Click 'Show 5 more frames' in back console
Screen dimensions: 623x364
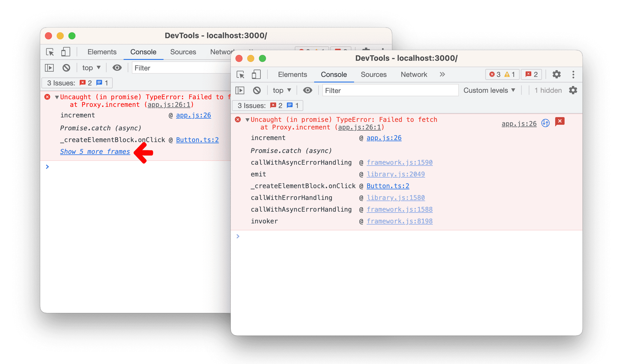(x=95, y=152)
